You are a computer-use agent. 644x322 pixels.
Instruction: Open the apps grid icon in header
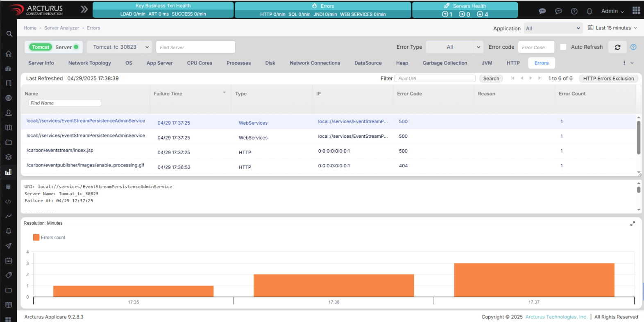636,10
